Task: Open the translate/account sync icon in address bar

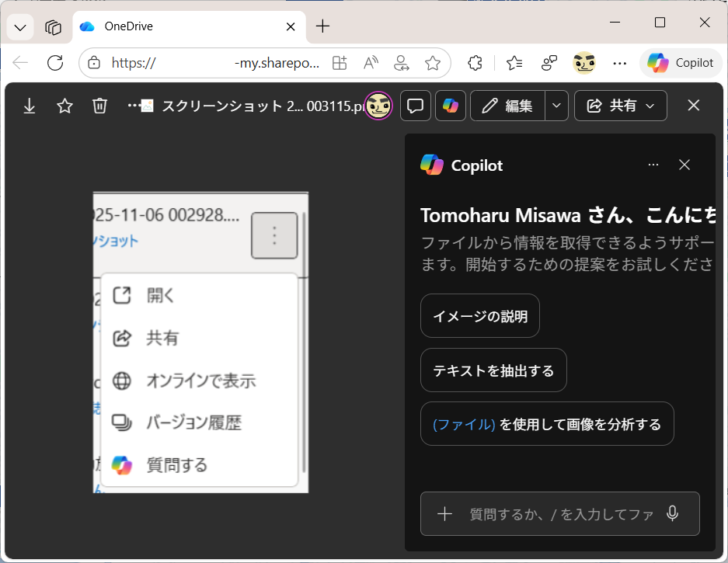Action: coord(401,63)
